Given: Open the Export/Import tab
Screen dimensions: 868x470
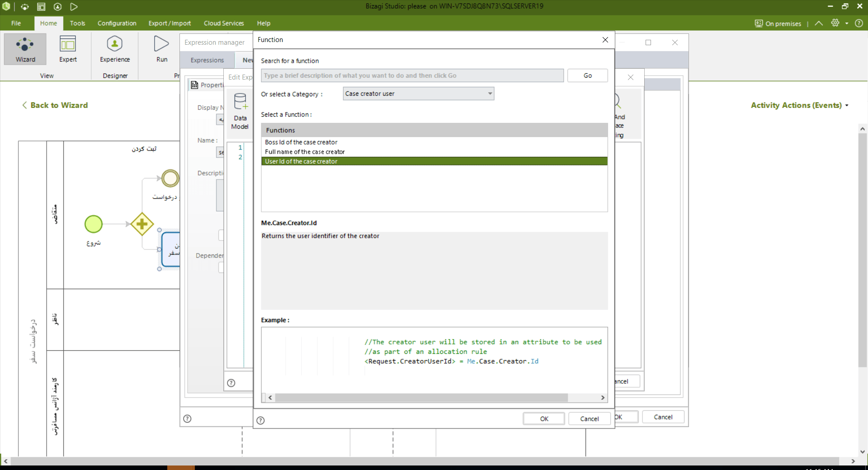Looking at the screenshot, I should 170,23.
